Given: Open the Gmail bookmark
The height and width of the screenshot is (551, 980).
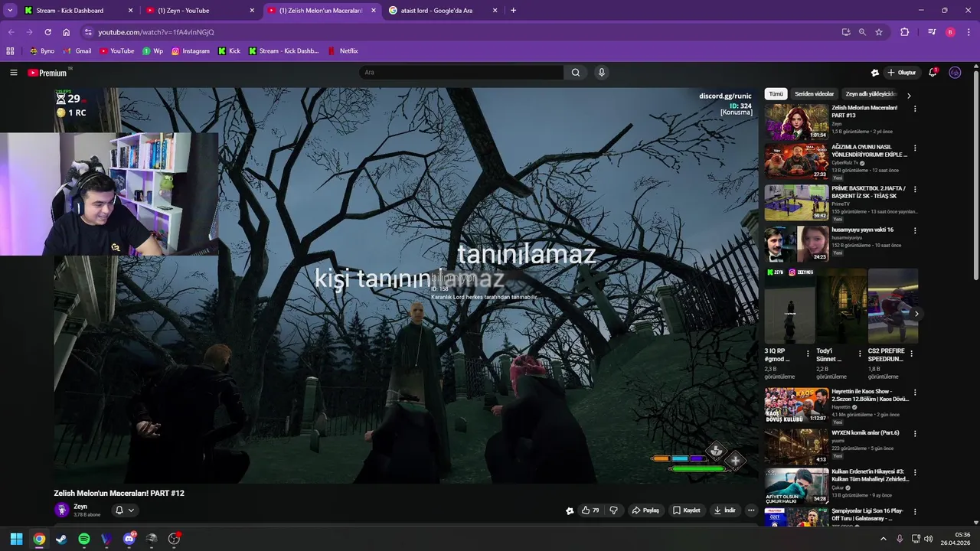Looking at the screenshot, I should [77, 51].
